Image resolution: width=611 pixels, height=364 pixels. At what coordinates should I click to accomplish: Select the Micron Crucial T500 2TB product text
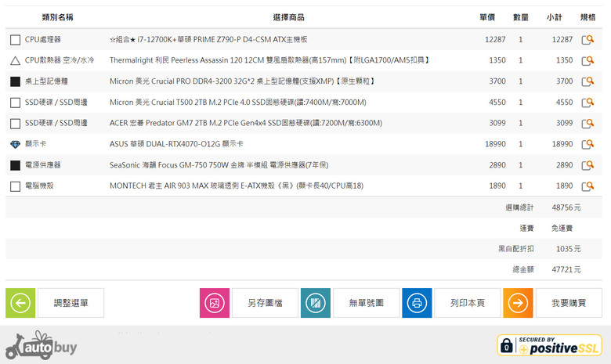point(238,102)
